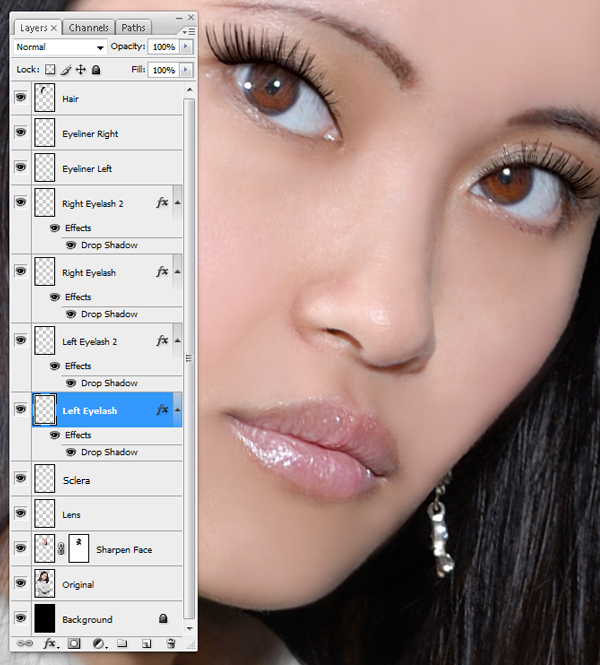Select the Hair layer
Image resolution: width=600 pixels, height=665 pixels.
[x=107, y=98]
